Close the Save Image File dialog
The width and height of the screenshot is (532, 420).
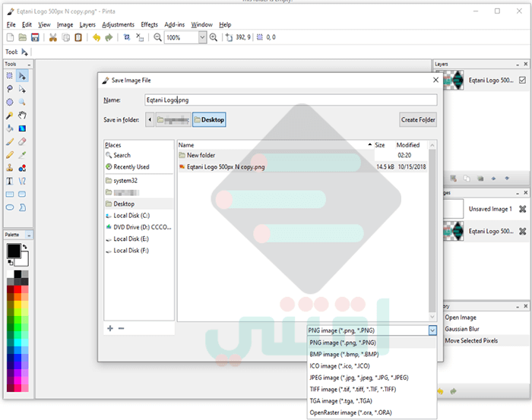click(x=435, y=80)
